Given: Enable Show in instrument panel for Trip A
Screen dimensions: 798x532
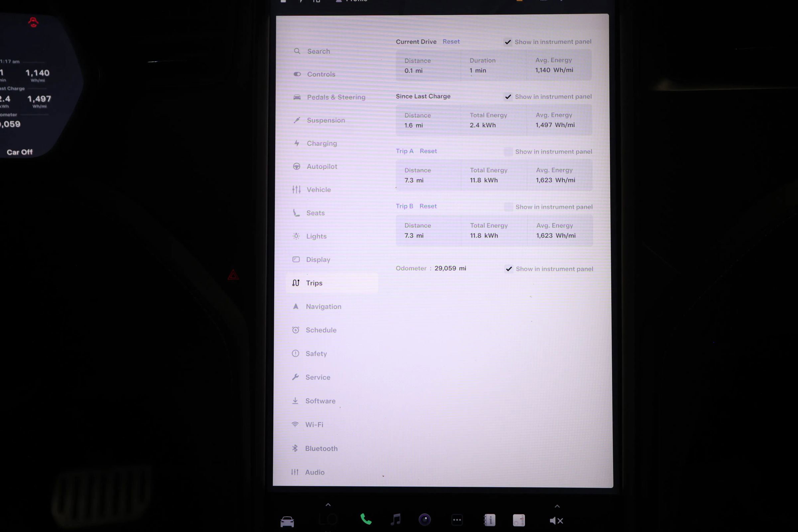Looking at the screenshot, I should coord(508,152).
